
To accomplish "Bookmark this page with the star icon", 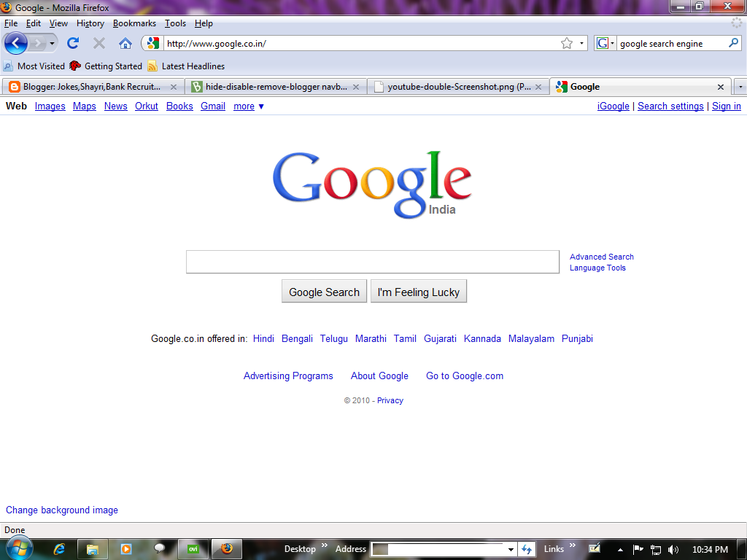I will 566,43.
